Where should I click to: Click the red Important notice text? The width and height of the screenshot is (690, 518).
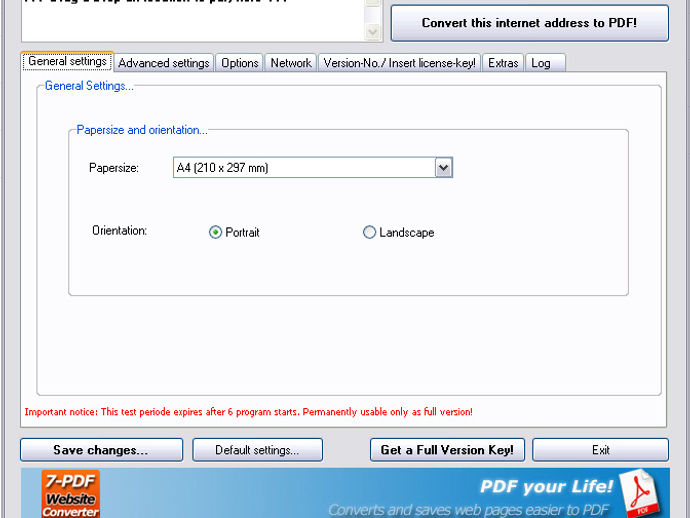pos(249,412)
